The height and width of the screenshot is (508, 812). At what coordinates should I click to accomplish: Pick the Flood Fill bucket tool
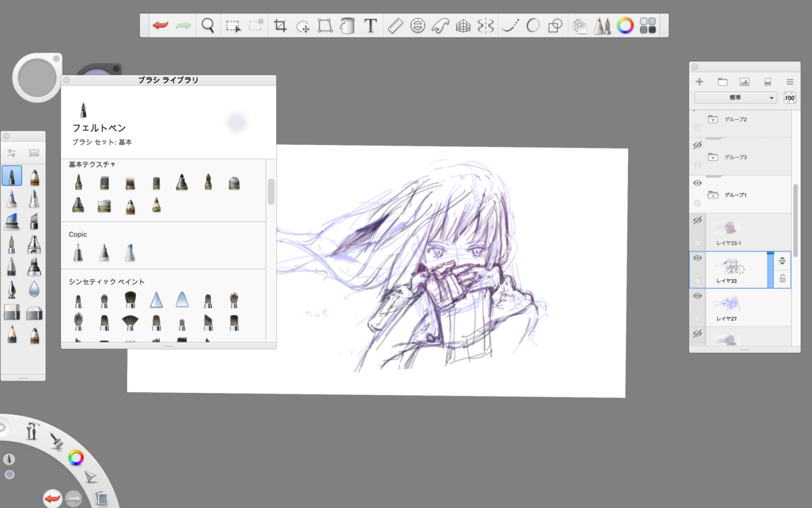coord(347,26)
